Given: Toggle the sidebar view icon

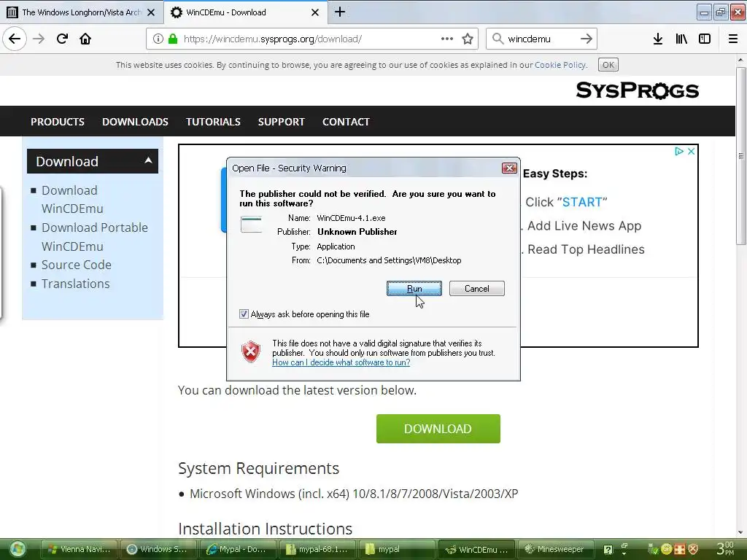Looking at the screenshot, I should (x=705, y=39).
